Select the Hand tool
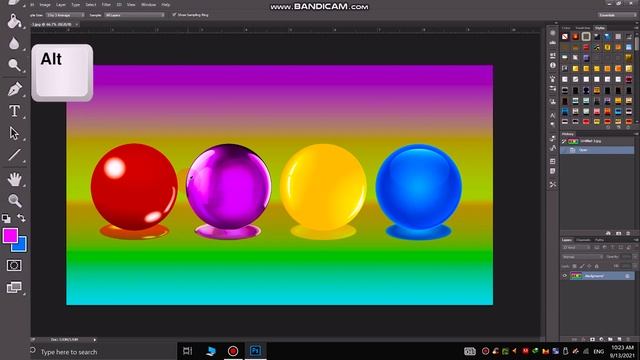This screenshot has width=640, height=360. click(15, 179)
